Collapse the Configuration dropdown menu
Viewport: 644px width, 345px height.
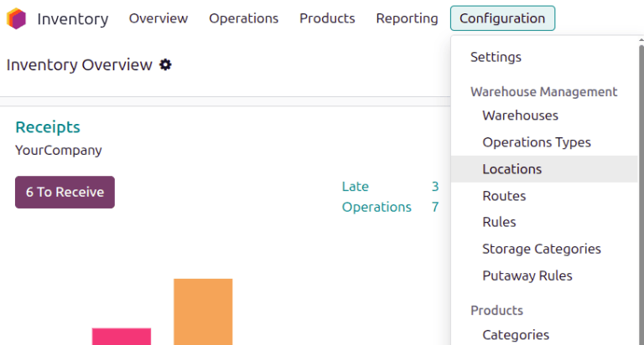click(x=501, y=18)
